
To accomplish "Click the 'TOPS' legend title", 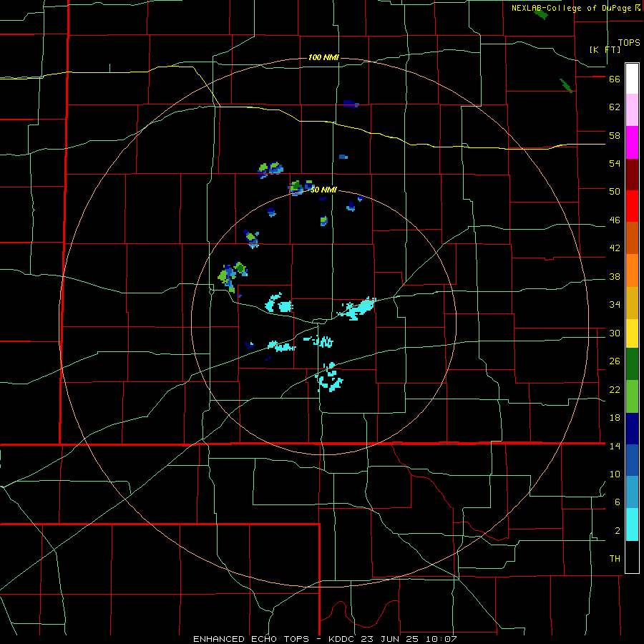I will [629, 42].
